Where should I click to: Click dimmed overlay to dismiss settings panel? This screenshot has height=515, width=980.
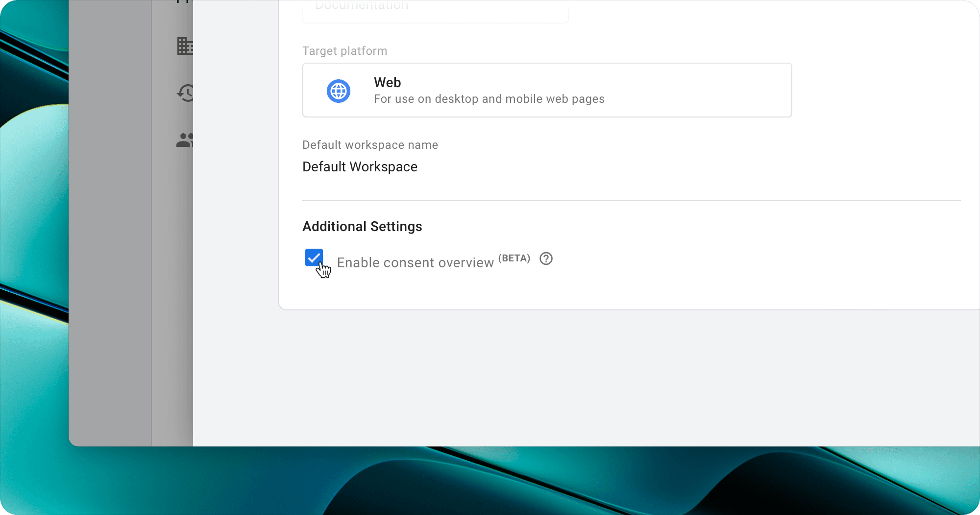pos(110,245)
